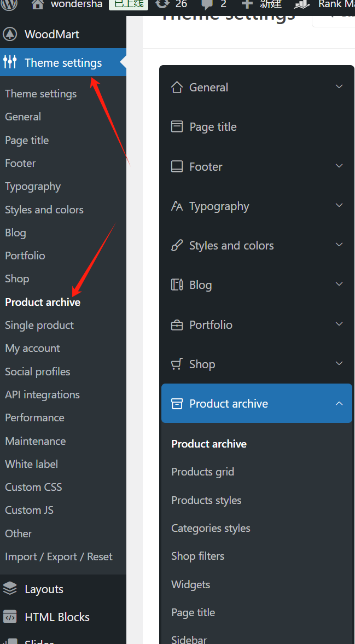Collapse the Product archive section chevron
Image resolution: width=355 pixels, height=644 pixels.
(x=339, y=404)
